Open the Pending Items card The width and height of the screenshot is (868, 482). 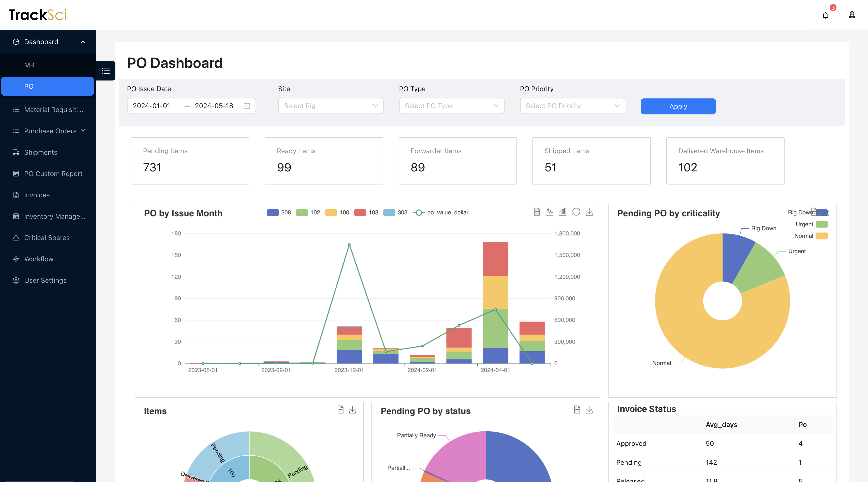[190, 161]
